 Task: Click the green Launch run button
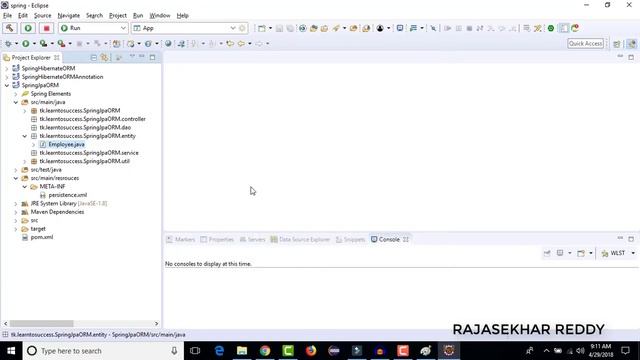[x=28, y=28]
